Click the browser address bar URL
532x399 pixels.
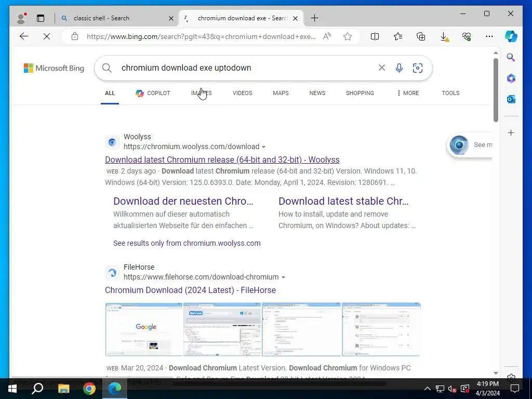[x=201, y=36]
